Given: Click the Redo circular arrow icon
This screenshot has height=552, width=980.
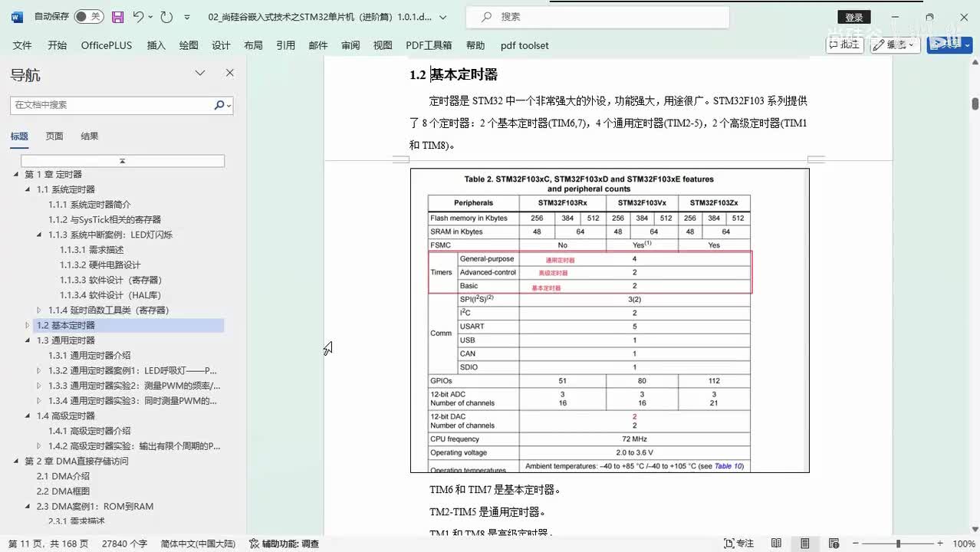Looking at the screenshot, I should 166,16.
